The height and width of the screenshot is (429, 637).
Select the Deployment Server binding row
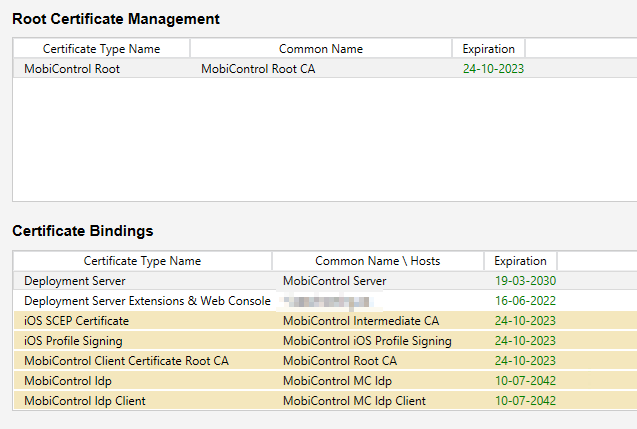74,281
